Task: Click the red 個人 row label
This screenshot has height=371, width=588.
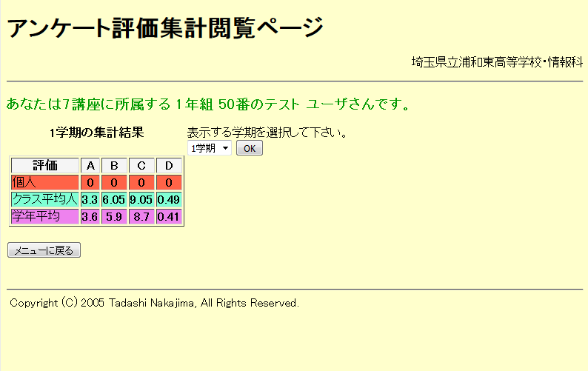Action: [45, 182]
